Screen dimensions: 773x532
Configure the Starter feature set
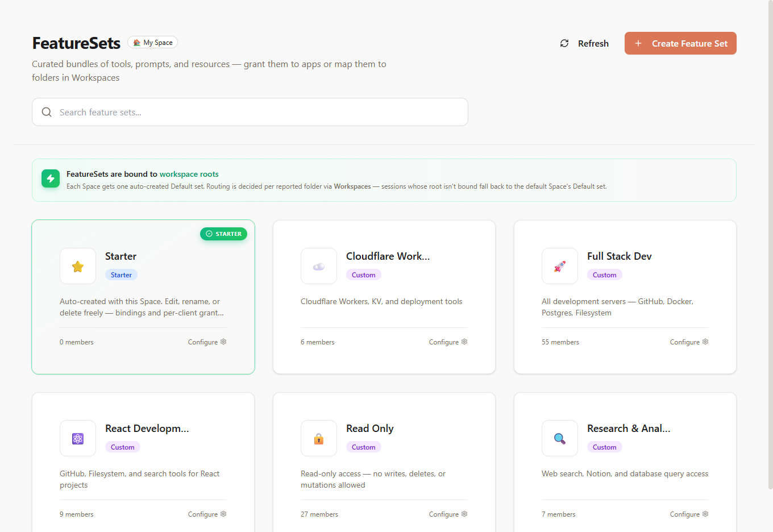[x=207, y=342]
